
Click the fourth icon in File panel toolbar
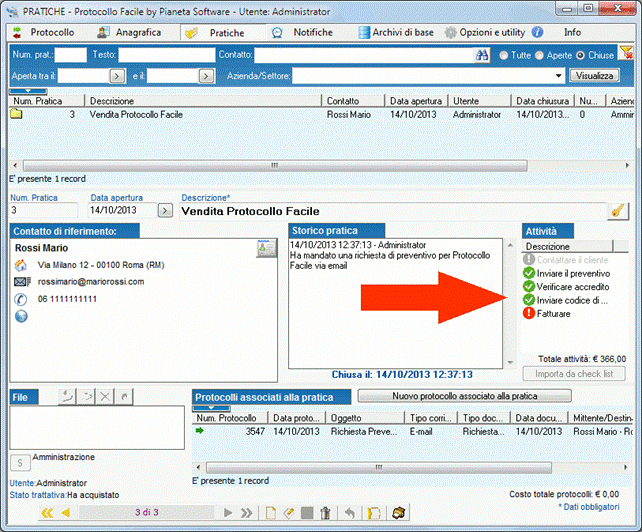(124, 396)
